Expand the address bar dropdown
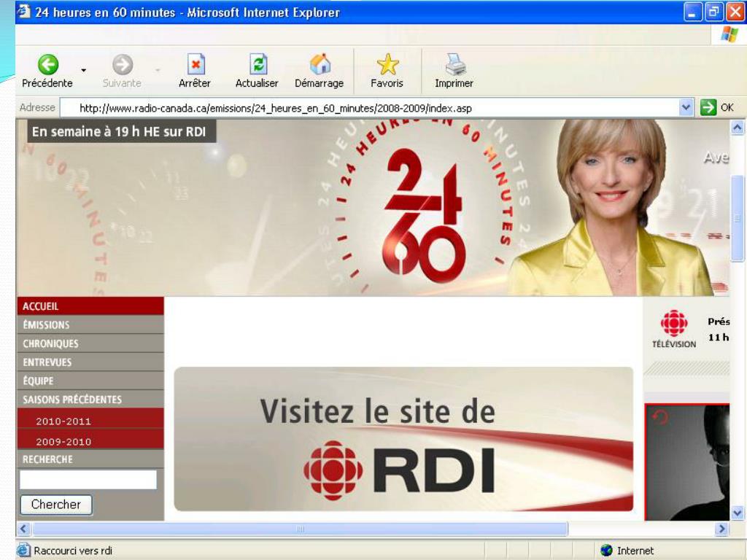 686,107
